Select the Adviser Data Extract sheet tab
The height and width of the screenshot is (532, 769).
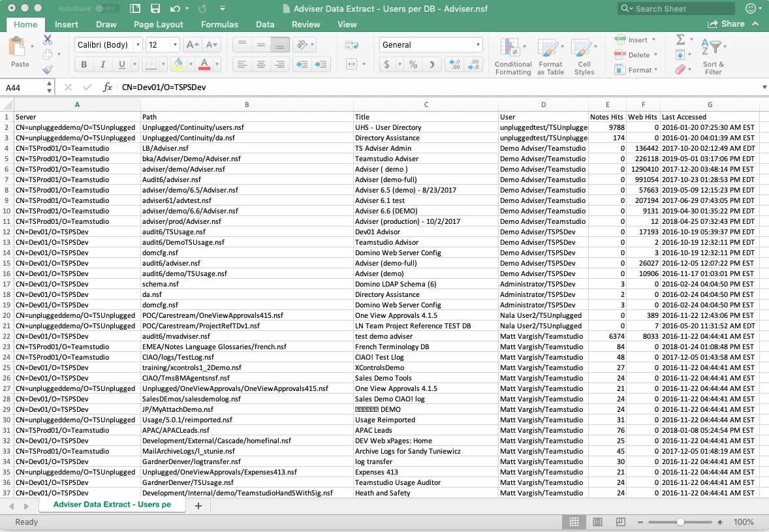tap(112, 505)
